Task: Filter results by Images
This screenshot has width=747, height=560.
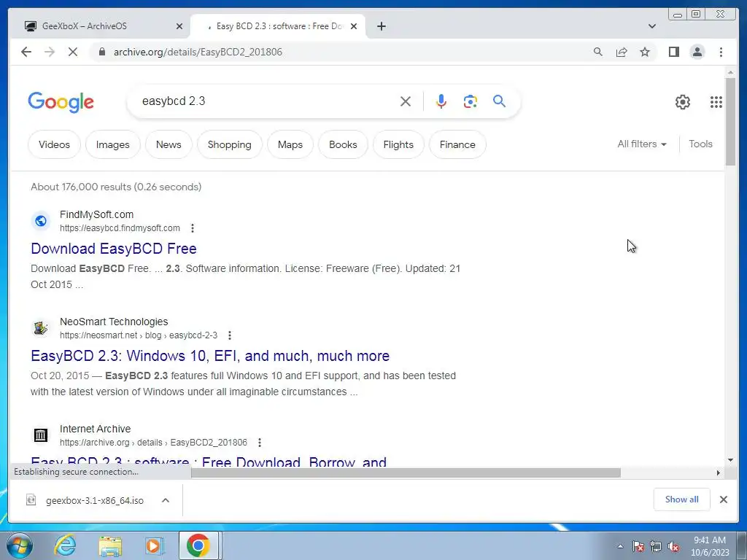Action: (x=113, y=144)
